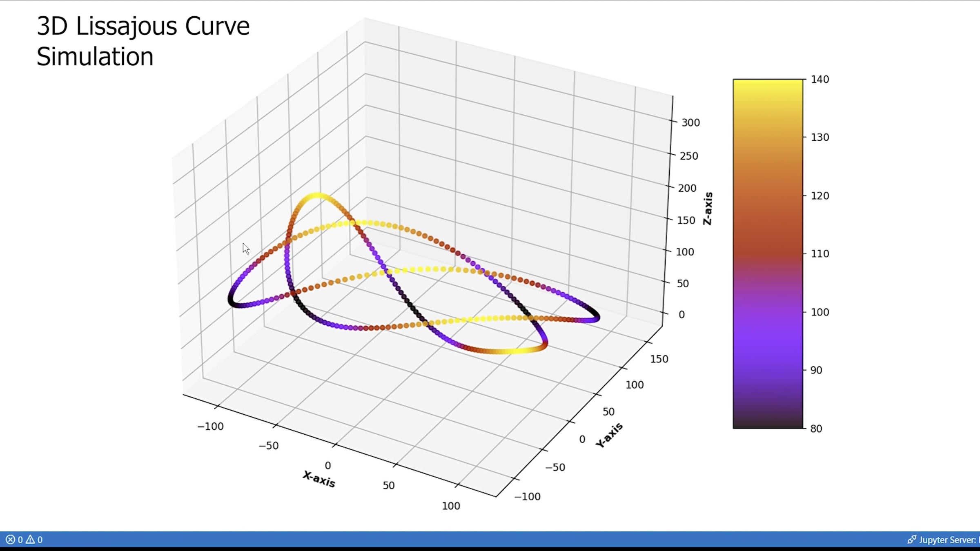The image size is (980, 551).
Task: Click the colorbar tick label 140
Action: 820,80
